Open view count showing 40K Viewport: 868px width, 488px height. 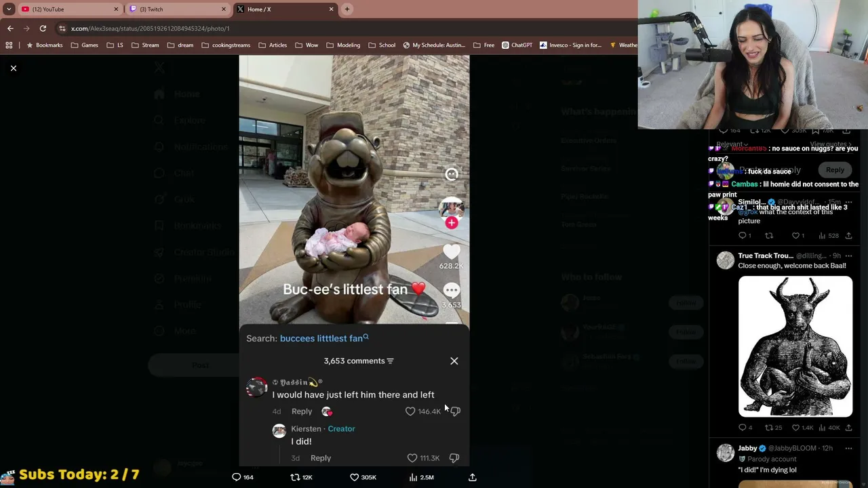click(x=829, y=428)
